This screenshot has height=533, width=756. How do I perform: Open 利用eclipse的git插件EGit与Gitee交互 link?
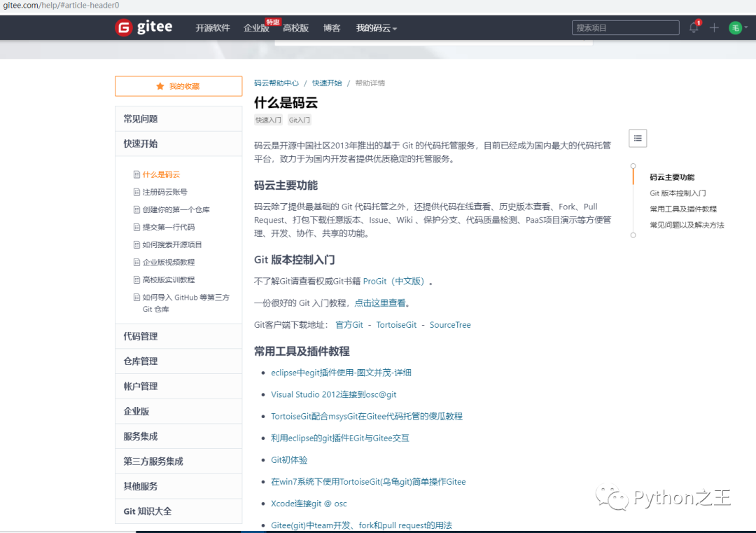click(x=340, y=438)
